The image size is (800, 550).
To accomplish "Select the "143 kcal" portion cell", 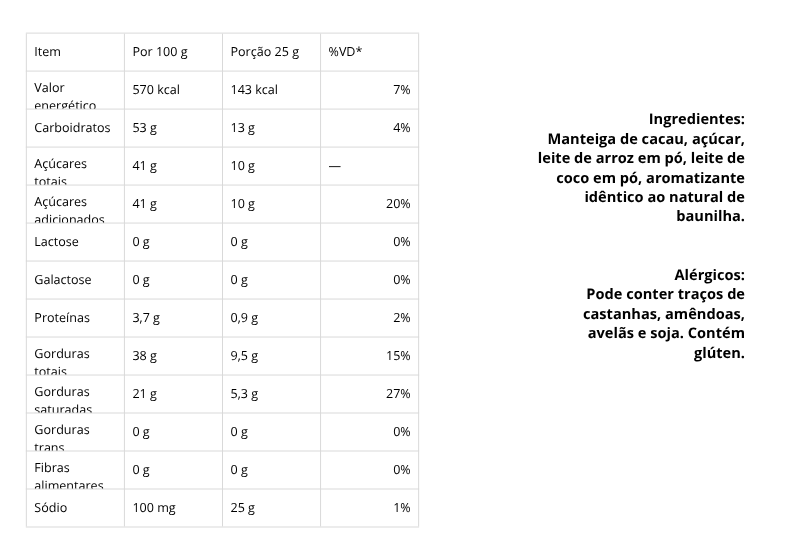I will 254,90.
